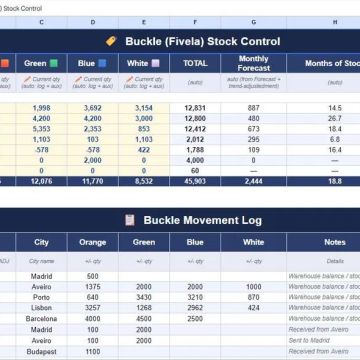Select Green quantity 4500 in Barcelona row

(x=144, y=319)
